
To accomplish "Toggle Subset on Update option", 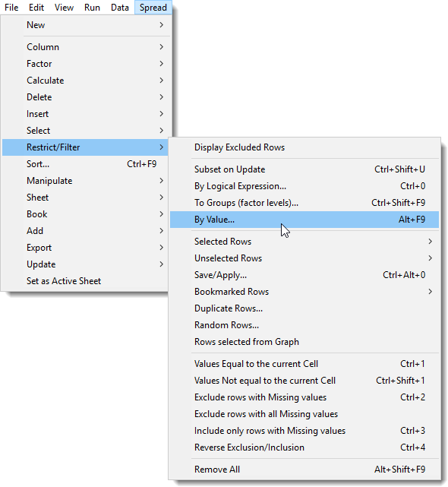I will 304,169.
